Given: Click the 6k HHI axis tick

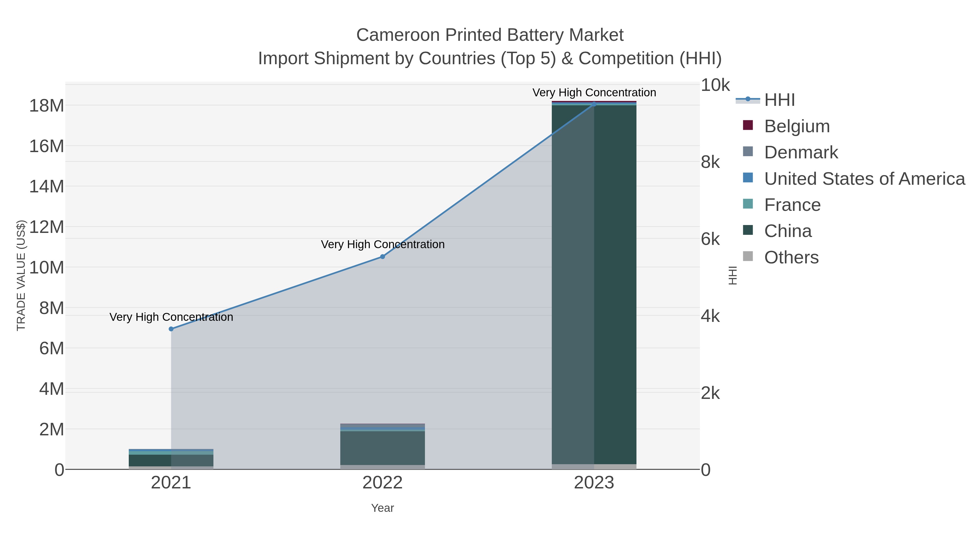Looking at the screenshot, I should 710,239.
